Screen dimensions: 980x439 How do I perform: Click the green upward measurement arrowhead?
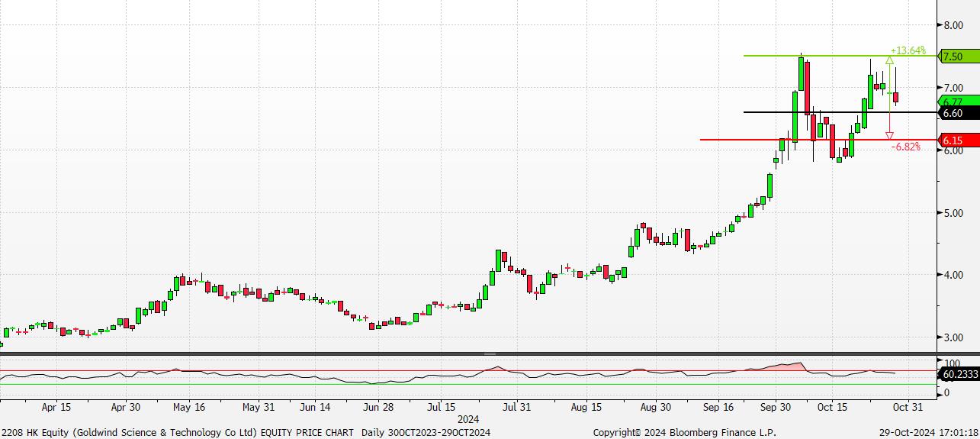(x=890, y=60)
